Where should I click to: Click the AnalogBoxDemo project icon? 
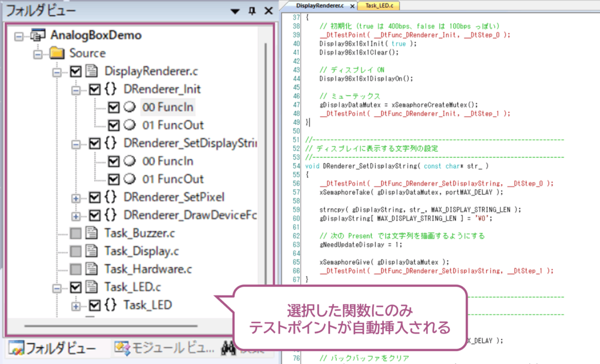pos(40,35)
